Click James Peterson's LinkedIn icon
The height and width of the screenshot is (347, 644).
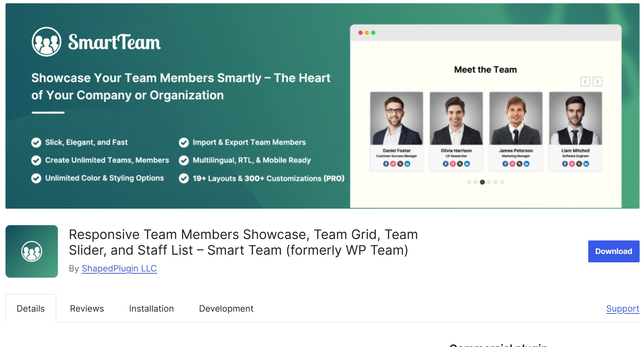527,164
